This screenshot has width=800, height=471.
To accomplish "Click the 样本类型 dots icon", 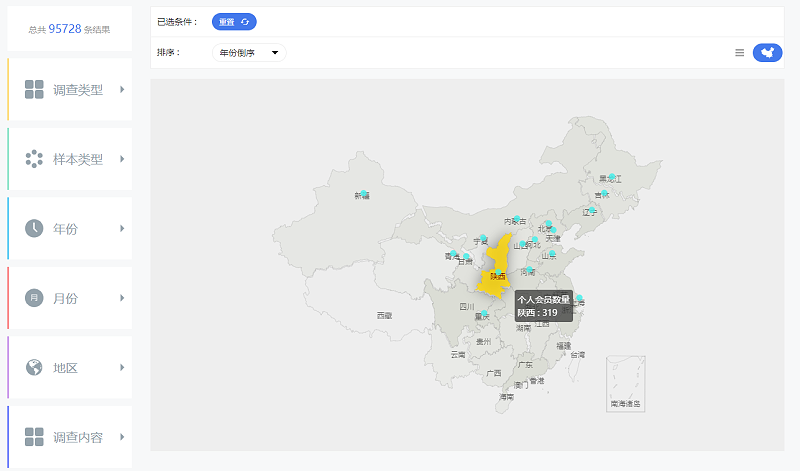I will [x=34, y=159].
